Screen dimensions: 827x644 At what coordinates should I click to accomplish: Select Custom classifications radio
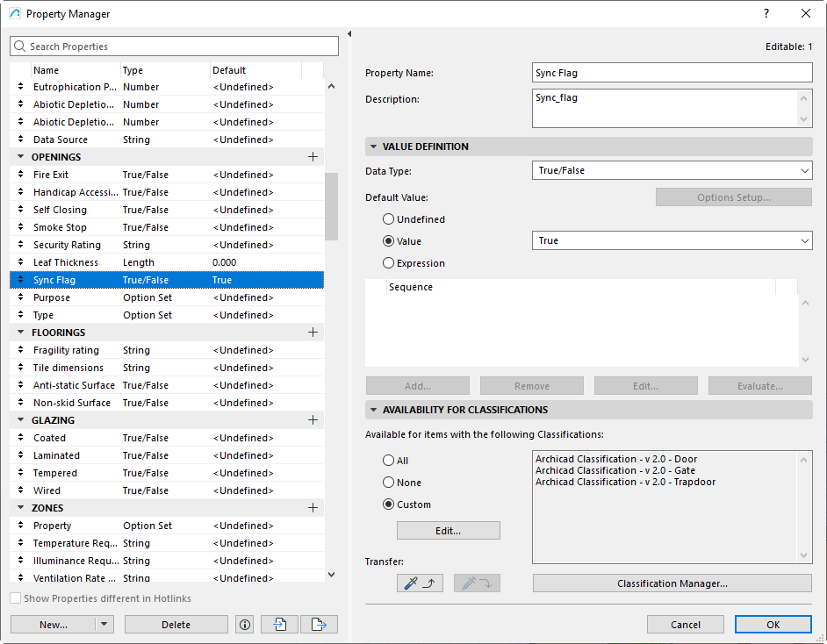388,504
